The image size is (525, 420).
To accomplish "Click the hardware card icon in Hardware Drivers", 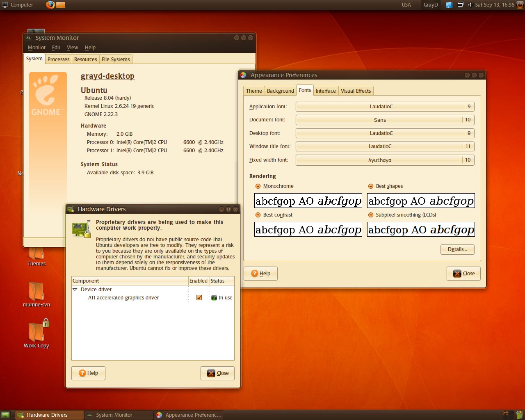I will coord(81,229).
